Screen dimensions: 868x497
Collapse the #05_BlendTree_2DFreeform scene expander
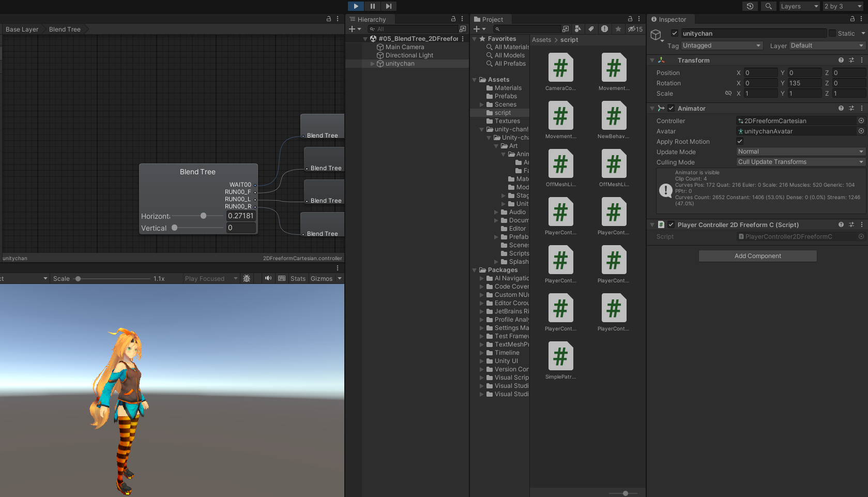[366, 39]
